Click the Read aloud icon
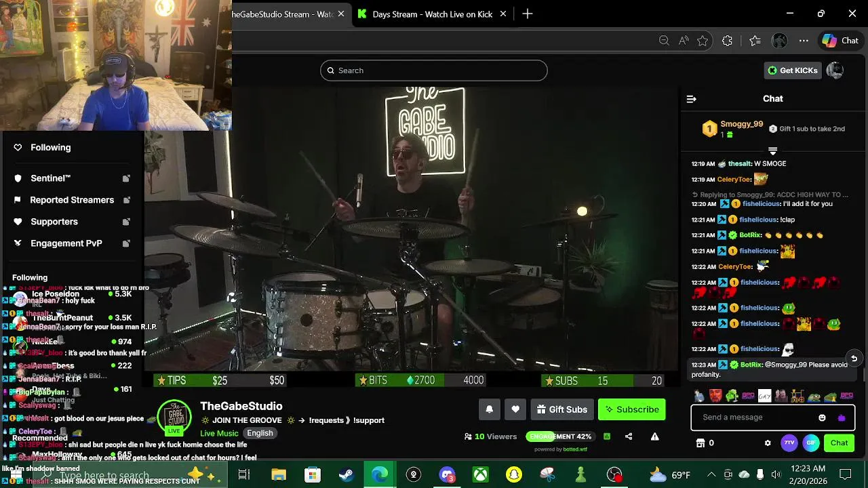Viewport: 868px width, 488px height. tap(684, 41)
